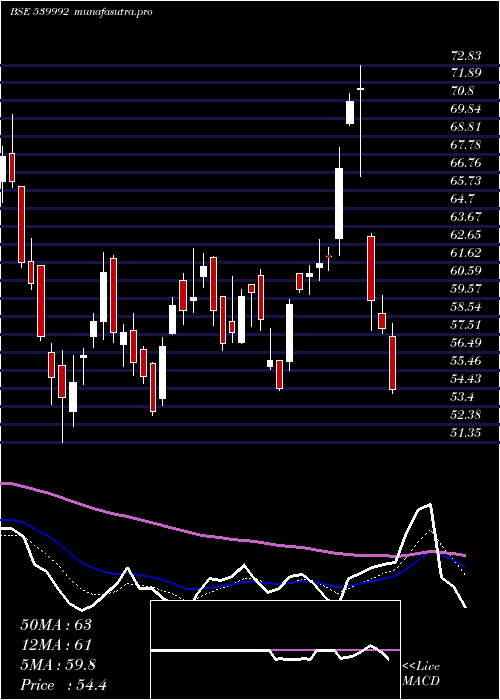Click the 5MA : 59.8 readout
The height and width of the screenshot is (700, 500).
58,664
